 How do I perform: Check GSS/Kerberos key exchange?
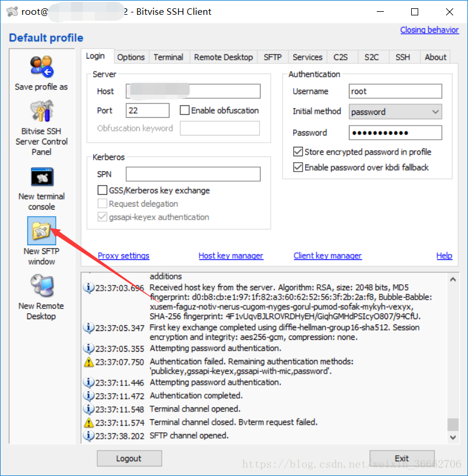click(102, 190)
